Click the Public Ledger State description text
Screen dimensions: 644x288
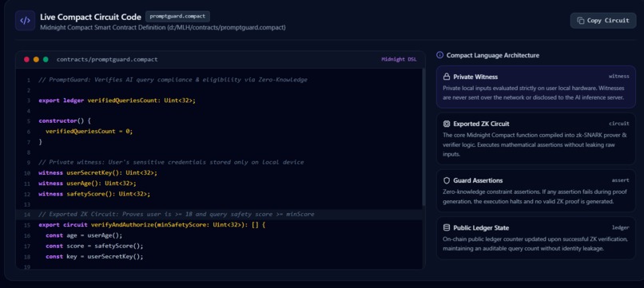coord(535,243)
